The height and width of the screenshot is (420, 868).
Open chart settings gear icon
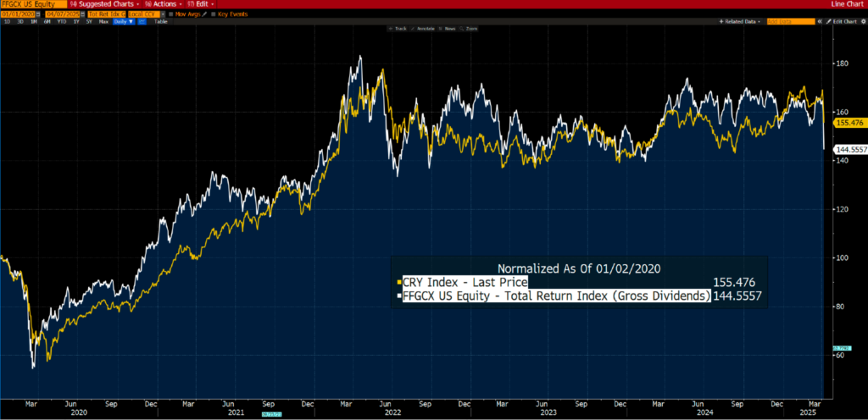click(x=861, y=21)
